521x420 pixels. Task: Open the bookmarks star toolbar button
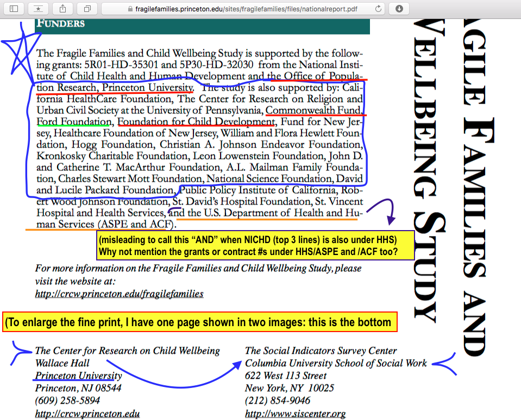click(x=37, y=9)
